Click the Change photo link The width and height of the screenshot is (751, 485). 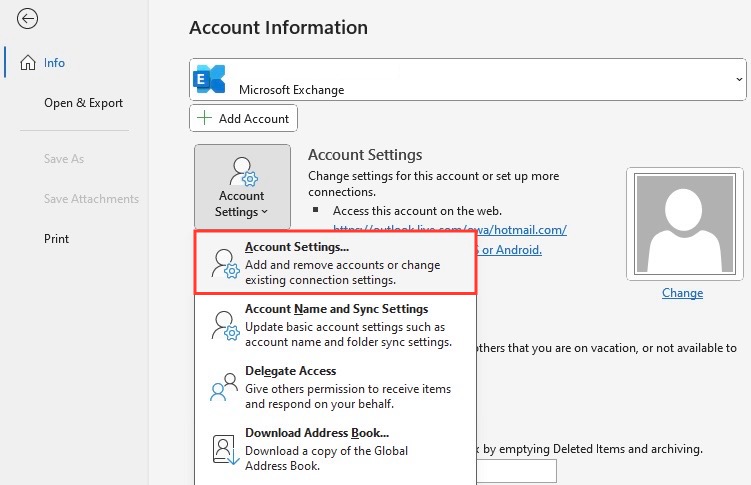coord(683,293)
